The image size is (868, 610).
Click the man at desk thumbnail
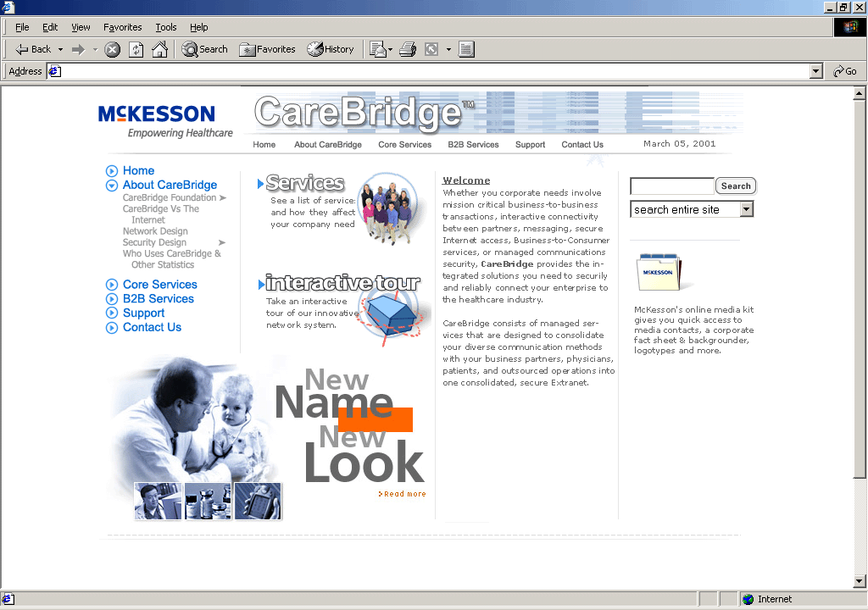[x=158, y=501]
